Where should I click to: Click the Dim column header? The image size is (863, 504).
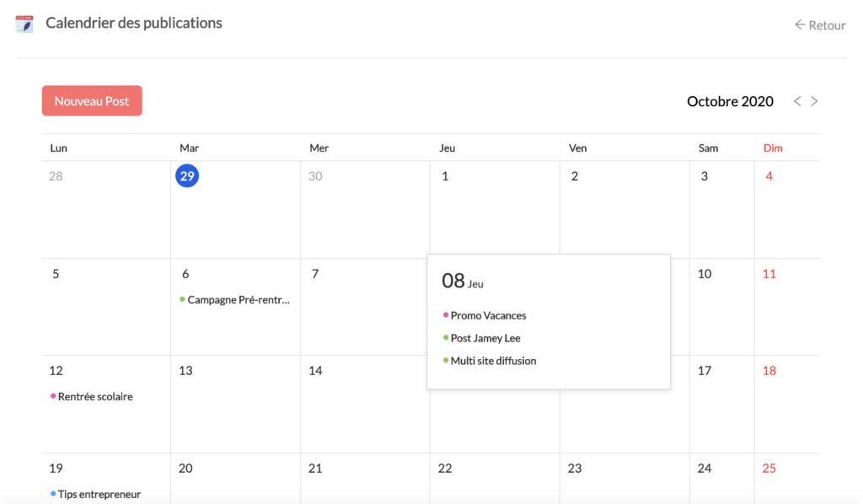tap(773, 148)
